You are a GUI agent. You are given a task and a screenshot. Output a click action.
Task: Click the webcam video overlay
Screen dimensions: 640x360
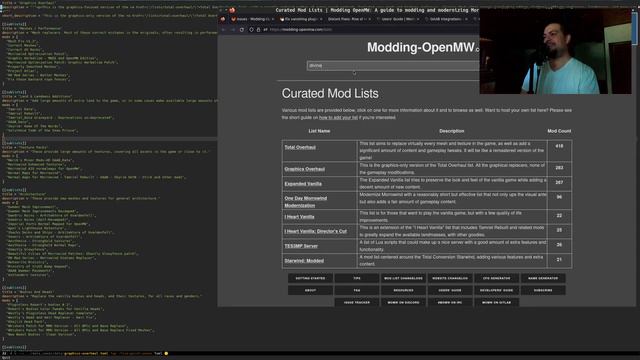tap(555, 51)
